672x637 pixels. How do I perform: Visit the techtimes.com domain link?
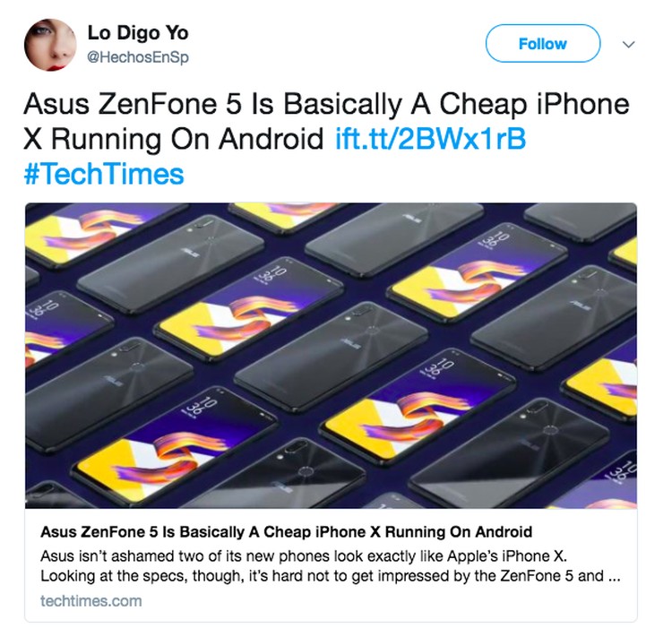click(x=90, y=600)
